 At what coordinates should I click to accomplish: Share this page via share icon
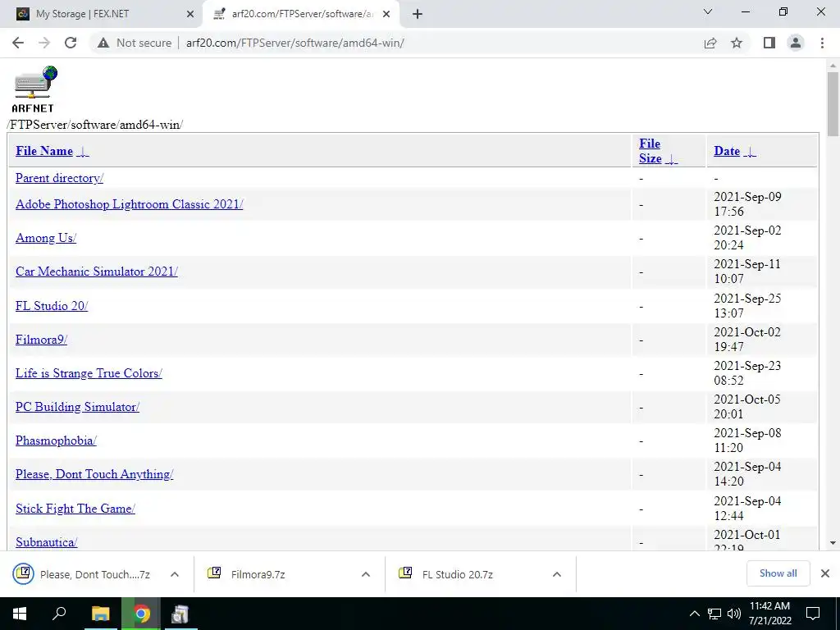point(710,43)
